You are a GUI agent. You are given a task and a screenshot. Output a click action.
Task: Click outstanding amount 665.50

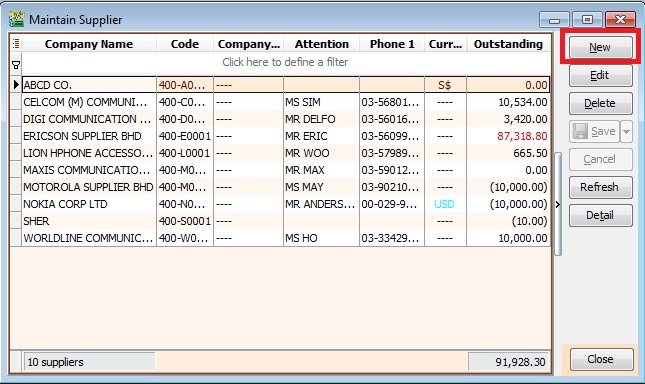point(508,153)
